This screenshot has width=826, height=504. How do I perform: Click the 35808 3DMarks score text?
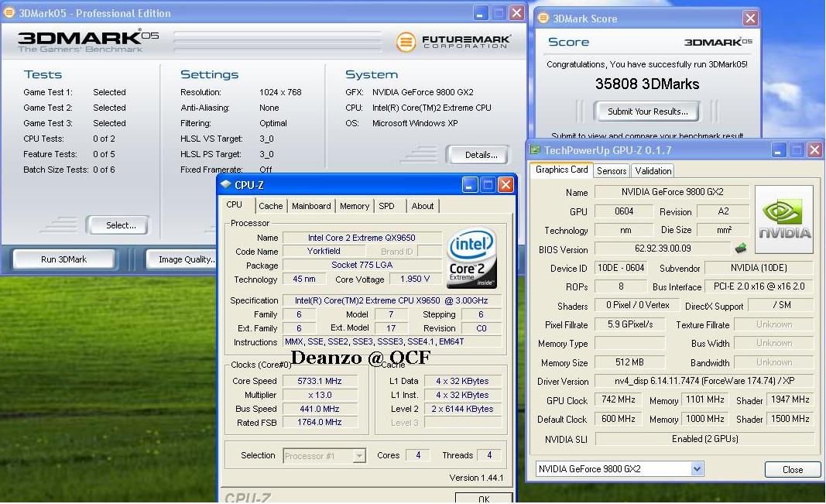647,84
